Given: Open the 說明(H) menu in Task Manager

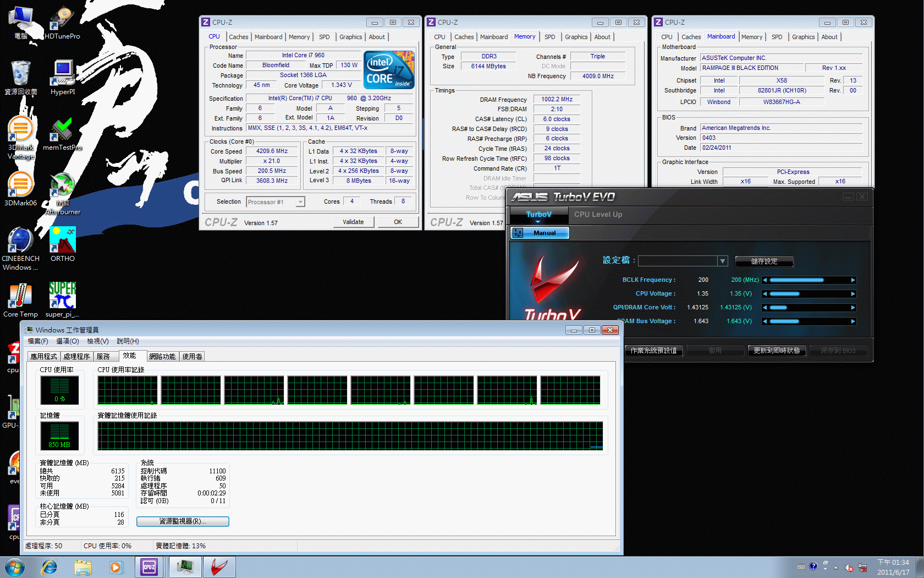Looking at the screenshot, I should click(x=128, y=341).
